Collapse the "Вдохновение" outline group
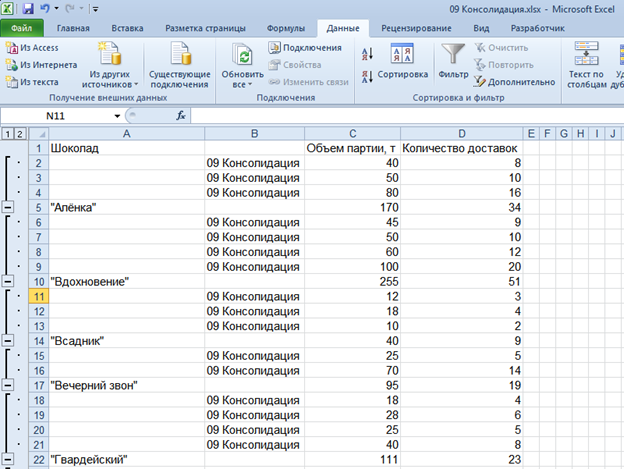Viewport: 624px width, 469px height. click(9, 282)
